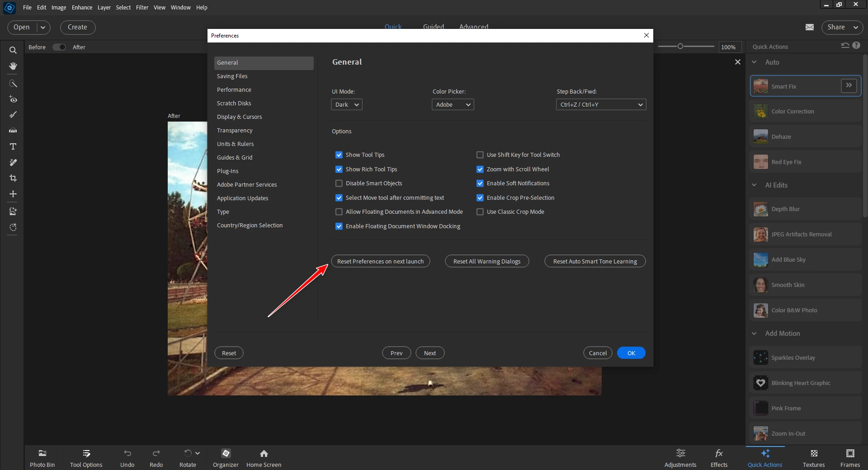Uncheck Show Tool Tips
Image resolution: width=868 pixels, height=470 pixels.
(x=339, y=155)
